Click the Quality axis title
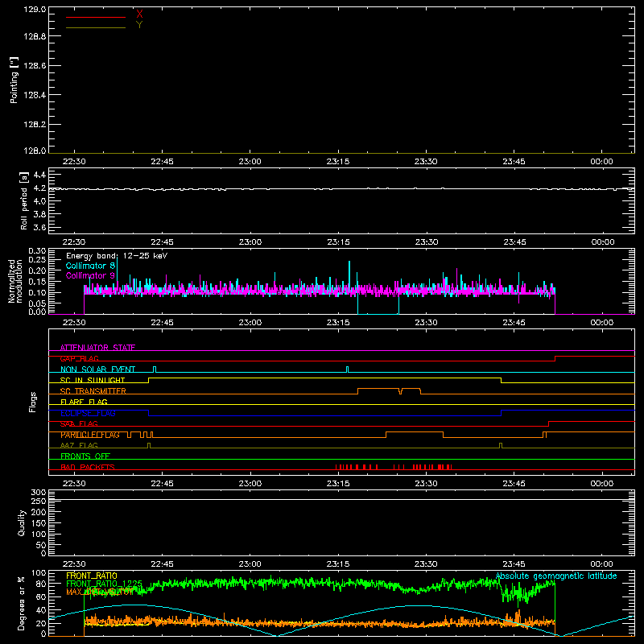The width and height of the screenshot is (644, 644). point(22,522)
